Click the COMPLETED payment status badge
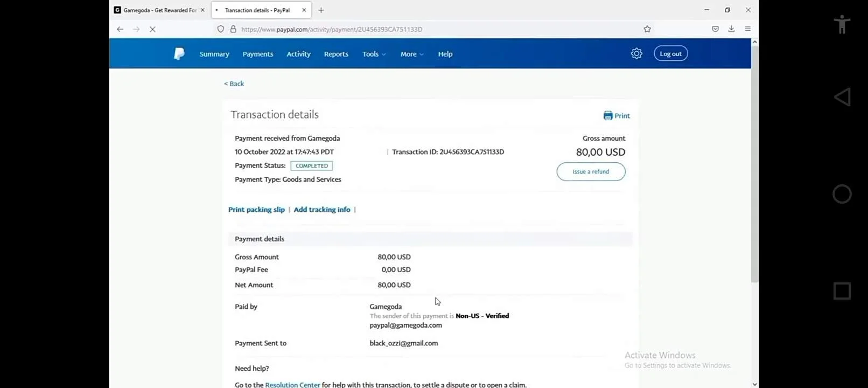The width and height of the screenshot is (868, 388). 311,166
